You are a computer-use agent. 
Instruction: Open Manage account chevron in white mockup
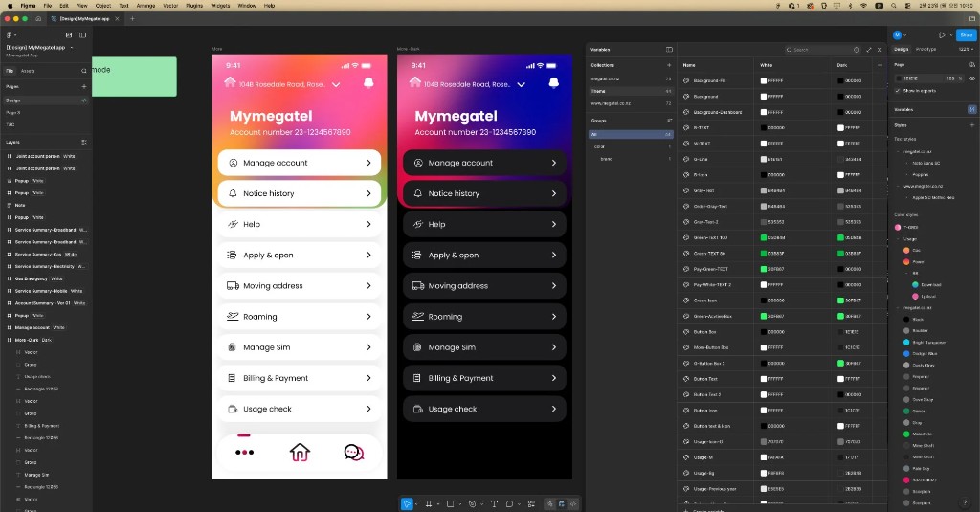pyautogui.click(x=368, y=163)
